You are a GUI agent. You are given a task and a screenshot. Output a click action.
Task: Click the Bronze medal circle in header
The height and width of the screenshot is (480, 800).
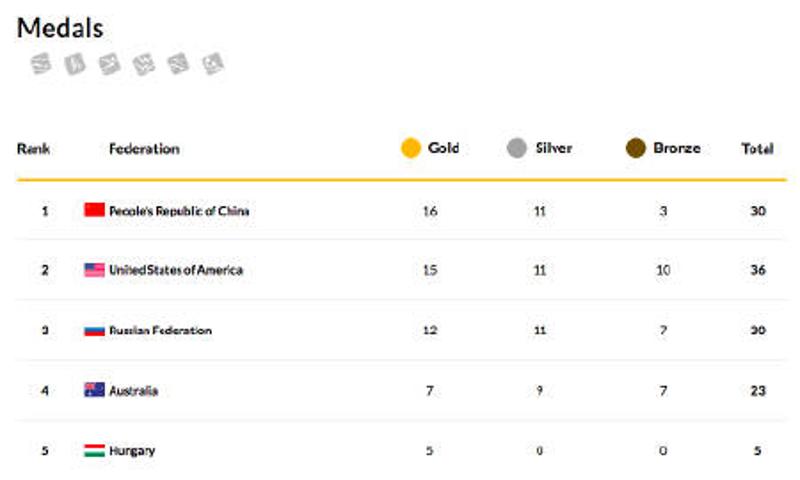click(635, 148)
